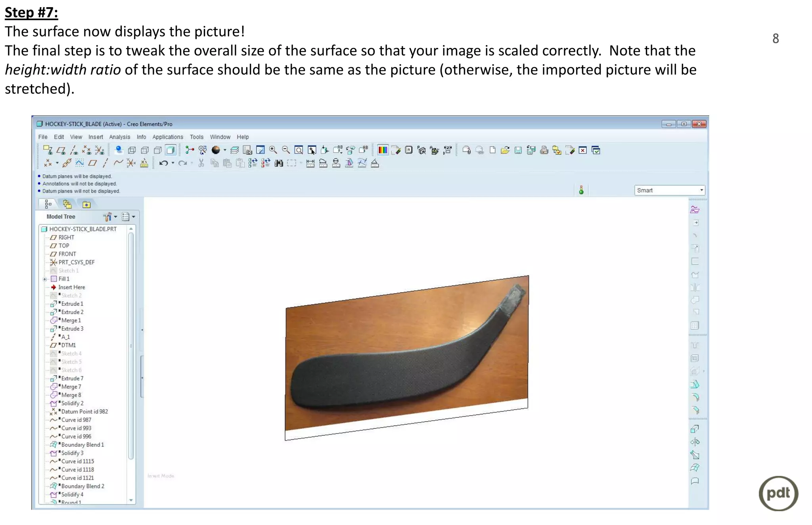The image size is (812, 525).
Task: Open appearance gallery sphere color swatch
Action: (x=216, y=150)
